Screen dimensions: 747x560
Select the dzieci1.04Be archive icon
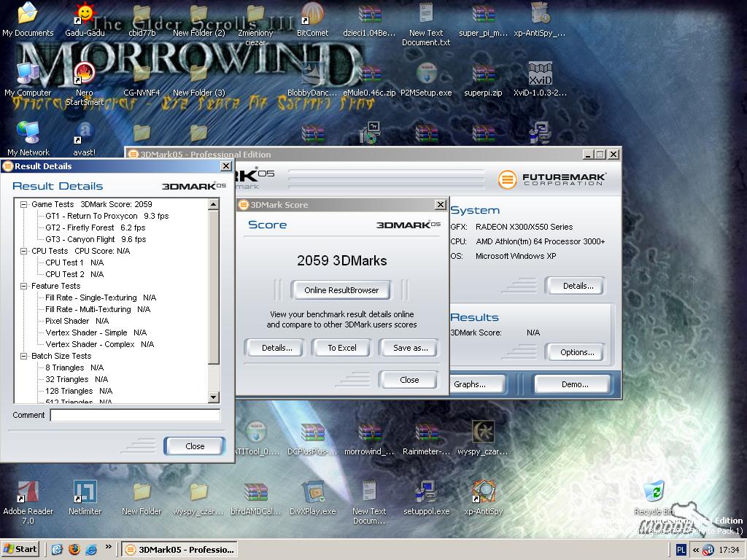(369, 19)
